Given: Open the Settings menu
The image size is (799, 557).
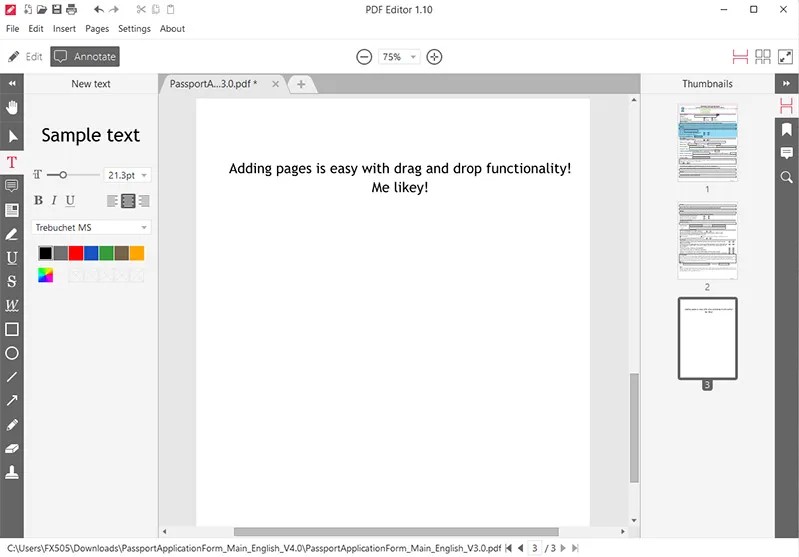Looking at the screenshot, I should (134, 29).
